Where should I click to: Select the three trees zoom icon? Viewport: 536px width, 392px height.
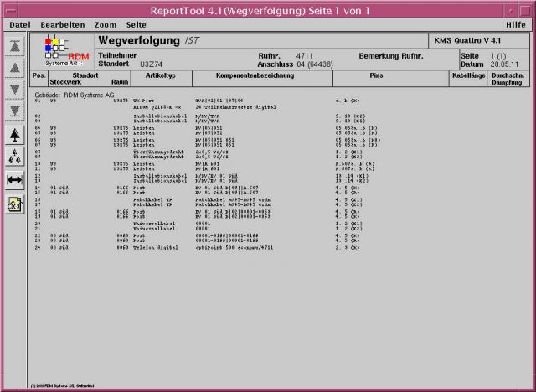[15, 157]
